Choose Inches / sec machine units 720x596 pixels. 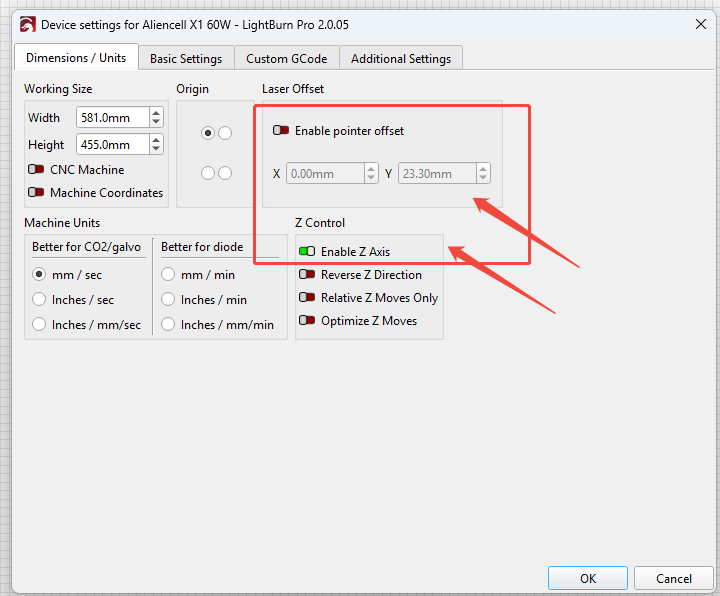point(39,299)
